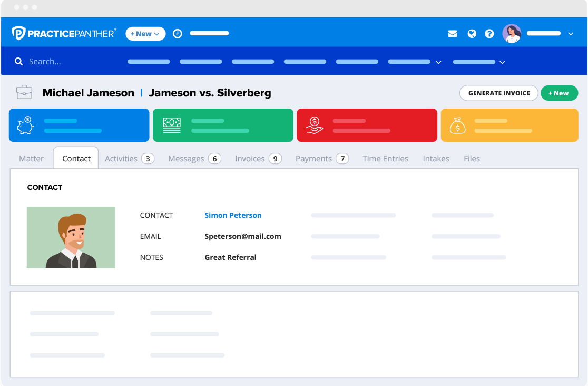Switch to the Invoices tab
Viewport: 588px width, 386px height.
(x=258, y=159)
